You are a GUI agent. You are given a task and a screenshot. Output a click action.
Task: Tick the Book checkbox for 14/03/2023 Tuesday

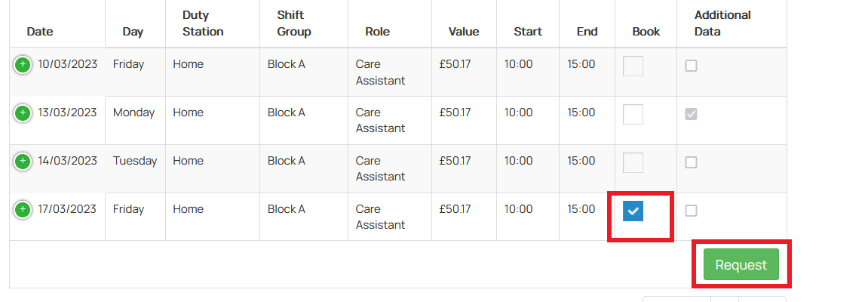tap(633, 162)
